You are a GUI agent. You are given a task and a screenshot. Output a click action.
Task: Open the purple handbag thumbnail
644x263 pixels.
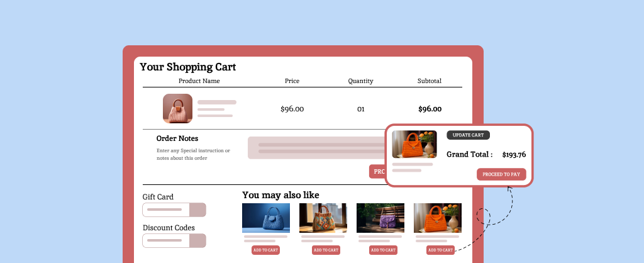tap(380, 218)
